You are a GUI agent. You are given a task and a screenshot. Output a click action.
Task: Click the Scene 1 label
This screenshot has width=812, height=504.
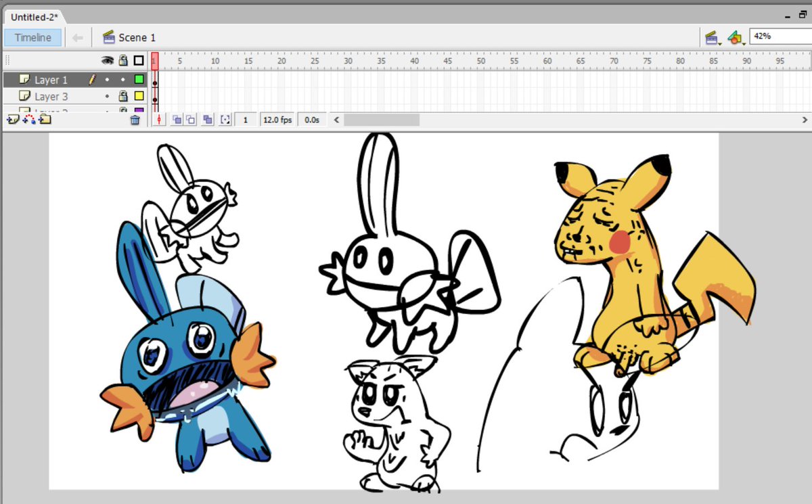point(137,38)
